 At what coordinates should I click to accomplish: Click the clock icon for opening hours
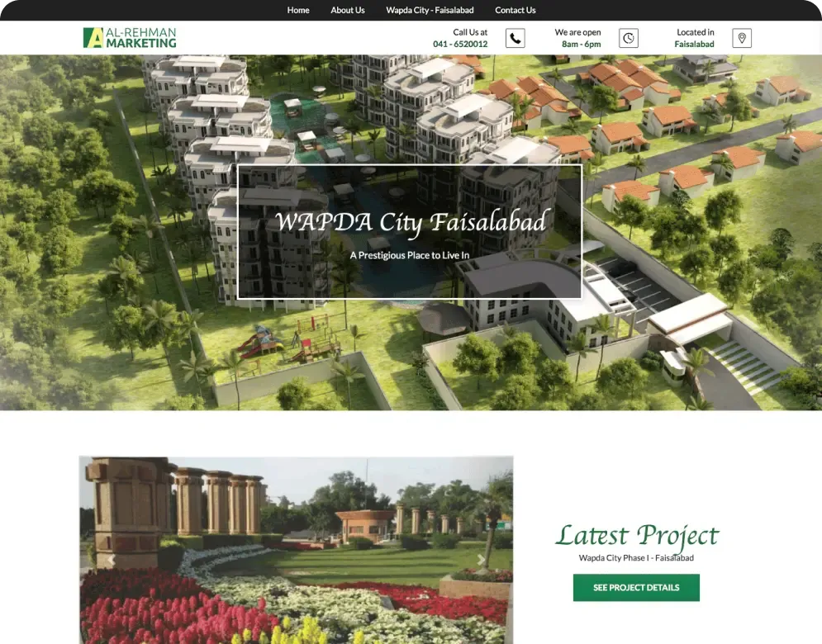pyautogui.click(x=629, y=38)
